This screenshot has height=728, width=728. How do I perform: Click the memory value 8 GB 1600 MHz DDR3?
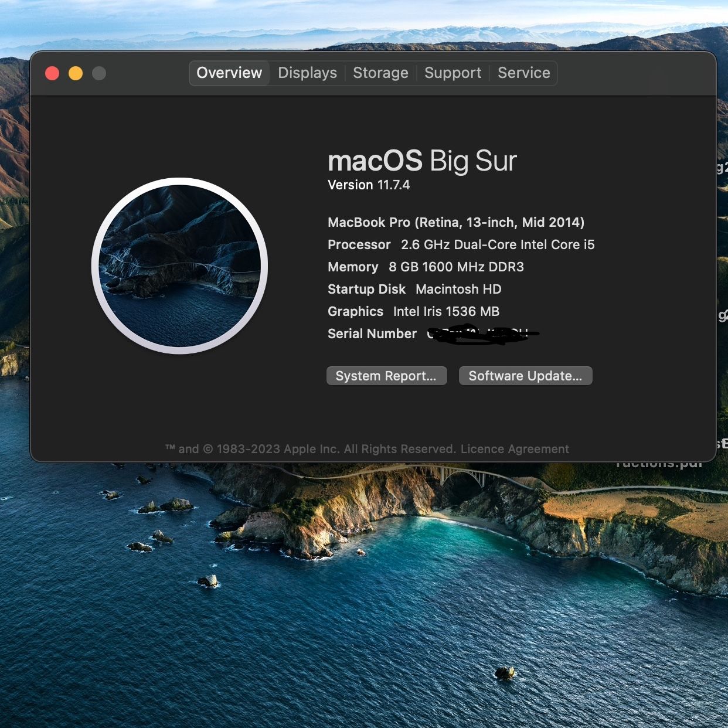[x=456, y=267]
